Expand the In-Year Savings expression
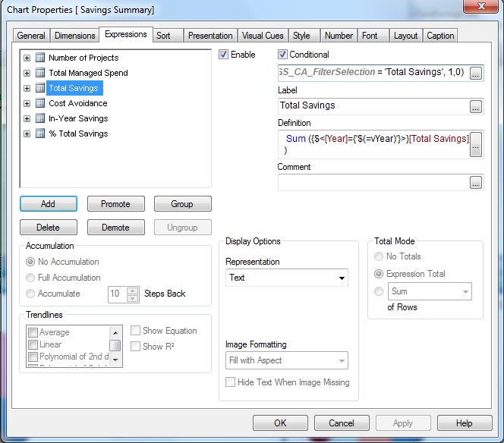The height and width of the screenshot is (443, 504). pos(27,118)
